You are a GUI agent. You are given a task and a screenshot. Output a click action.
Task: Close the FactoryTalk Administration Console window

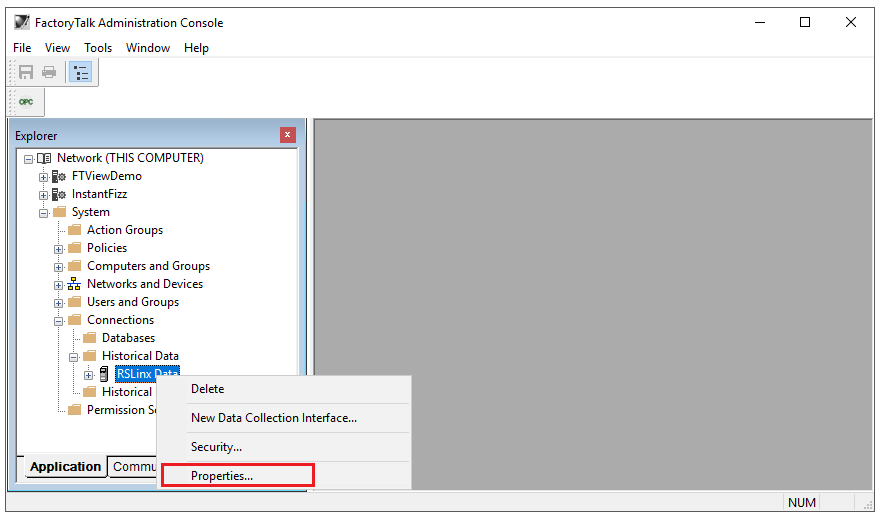coord(850,22)
